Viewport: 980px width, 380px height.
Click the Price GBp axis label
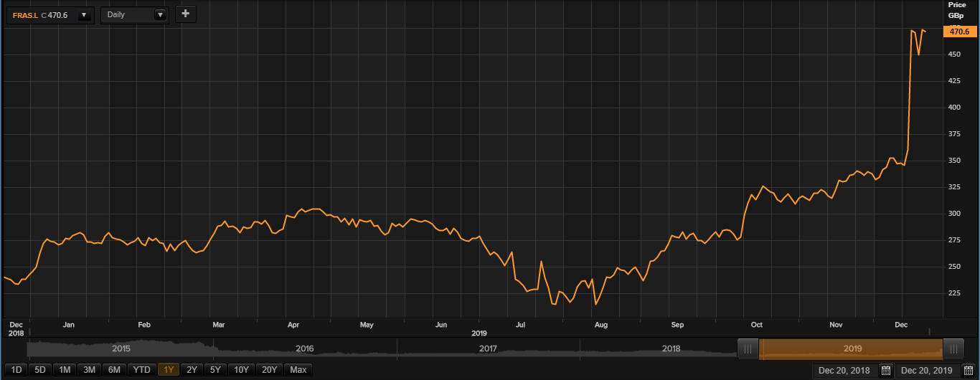(x=957, y=10)
